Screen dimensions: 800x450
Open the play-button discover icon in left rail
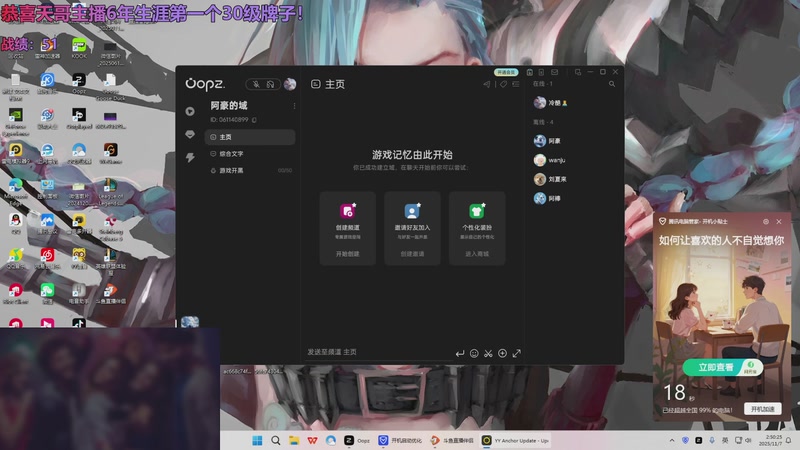190,111
